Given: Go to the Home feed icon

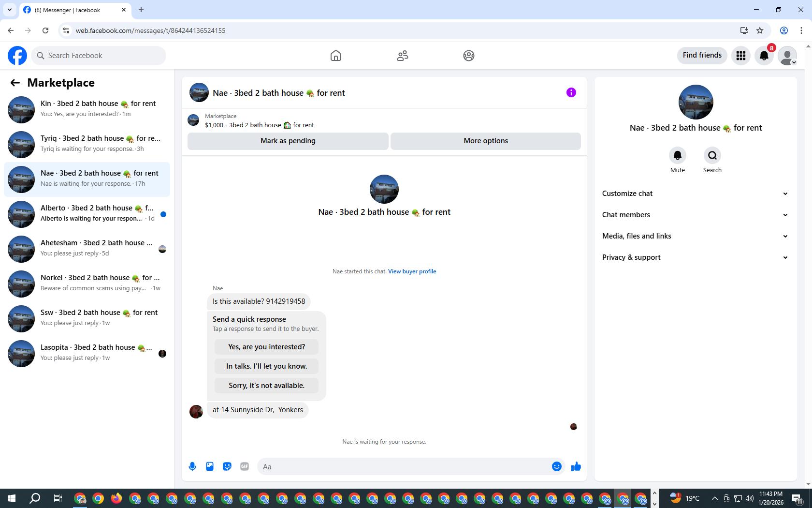Looking at the screenshot, I should pyautogui.click(x=336, y=56).
